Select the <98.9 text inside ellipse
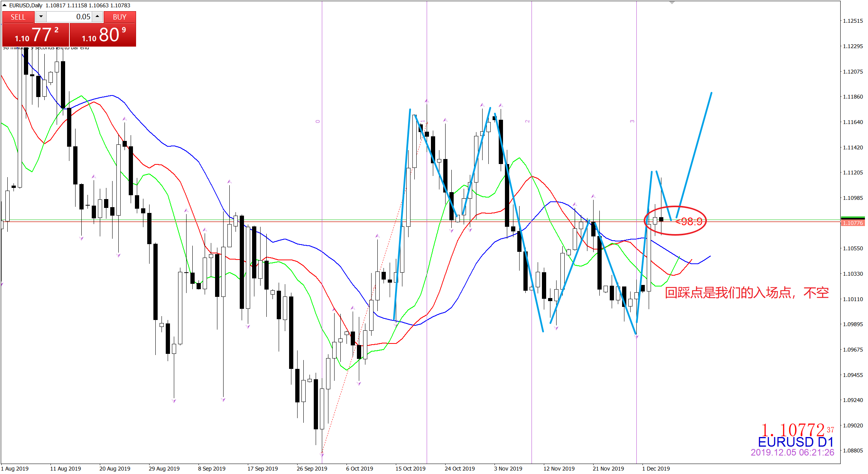The image size is (868, 474). tap(689, 221)
